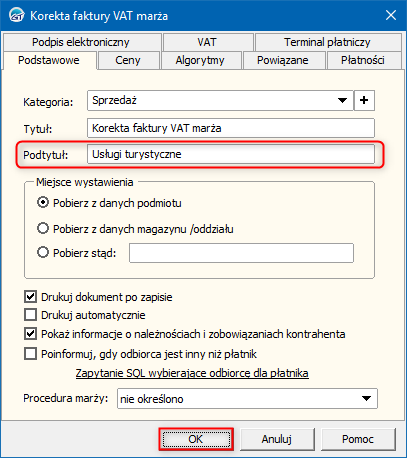
Task: Add new category with the plus button
Action: coord(364,100)
